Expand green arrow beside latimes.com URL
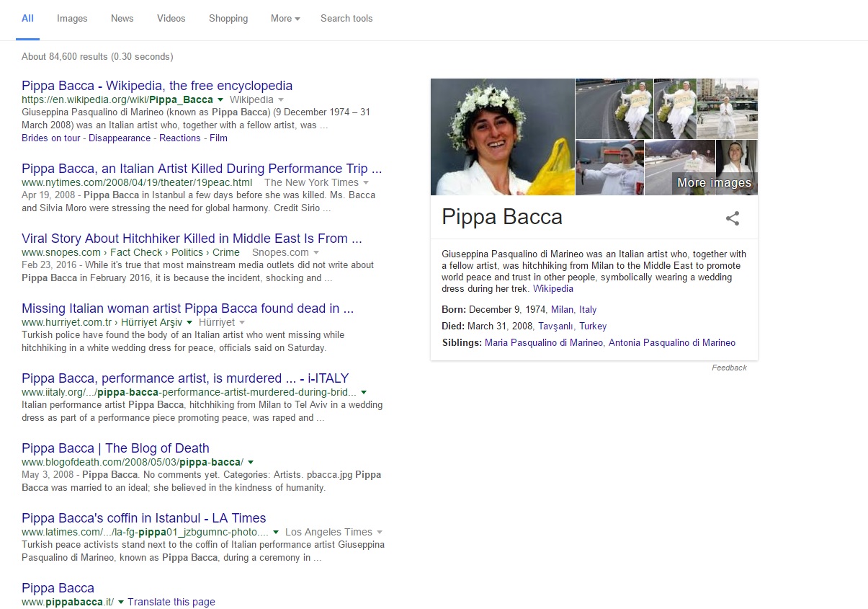Image resolution: width=868 pixels, height=609 pixels. (x=276, y=533)
